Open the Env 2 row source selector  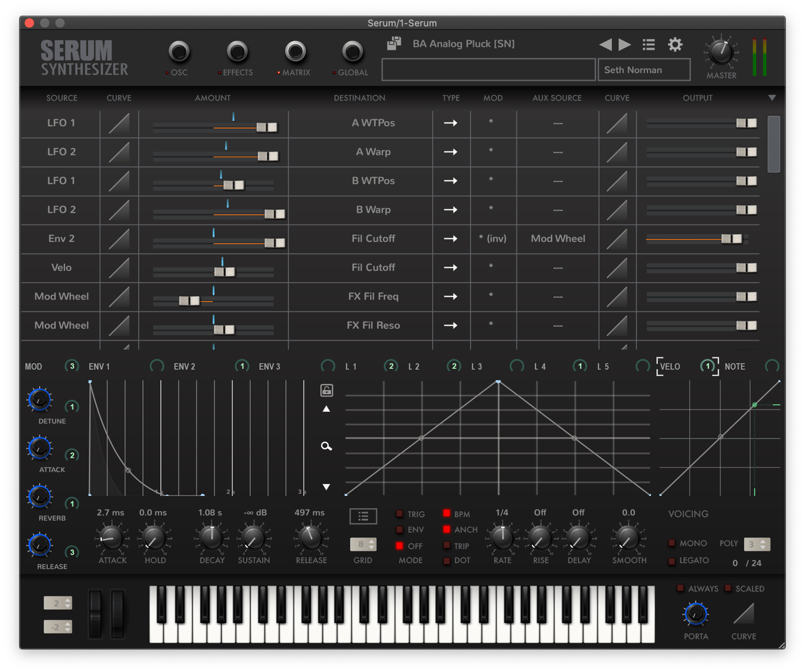pyautogui.click(x=61, y=239)
